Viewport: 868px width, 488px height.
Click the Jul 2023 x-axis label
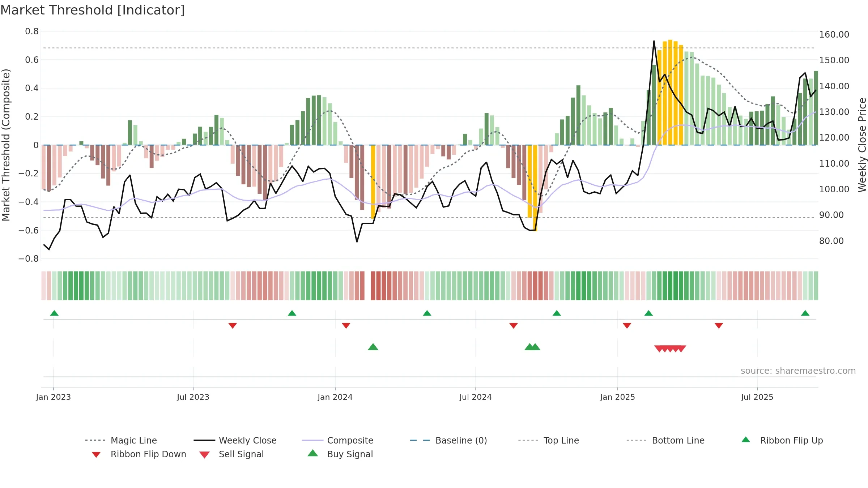pos(193,397)
